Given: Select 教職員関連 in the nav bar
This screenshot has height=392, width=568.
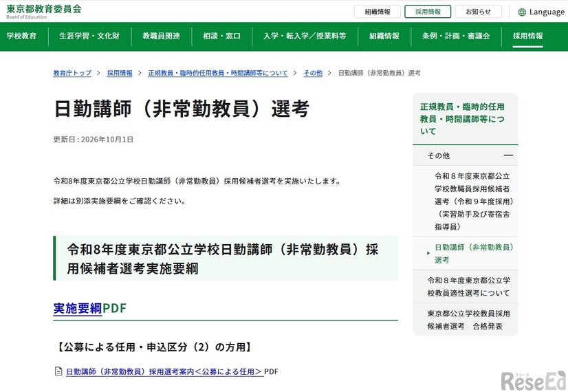Looking at the screenshot, I should point(161,36).
